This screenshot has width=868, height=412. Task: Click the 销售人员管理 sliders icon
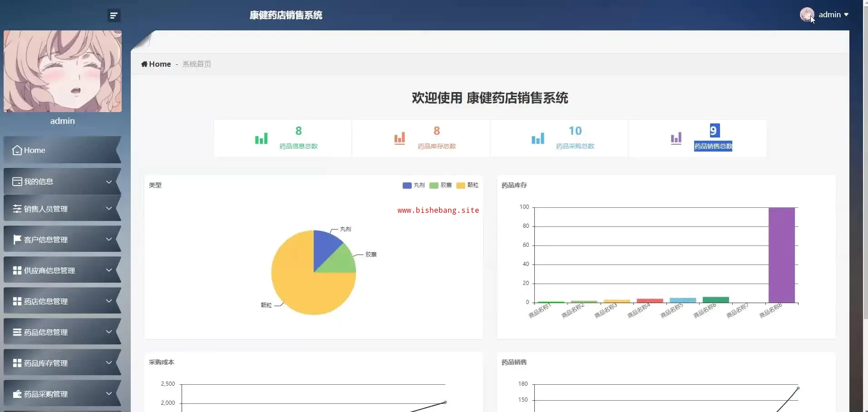[x=17, y=209]
